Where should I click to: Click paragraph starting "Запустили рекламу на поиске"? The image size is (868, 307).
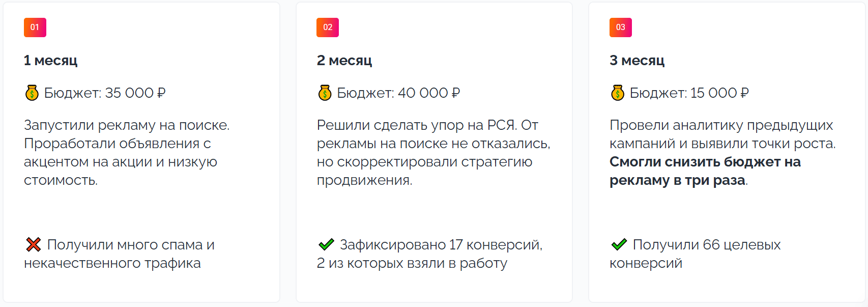coord(126,152)
